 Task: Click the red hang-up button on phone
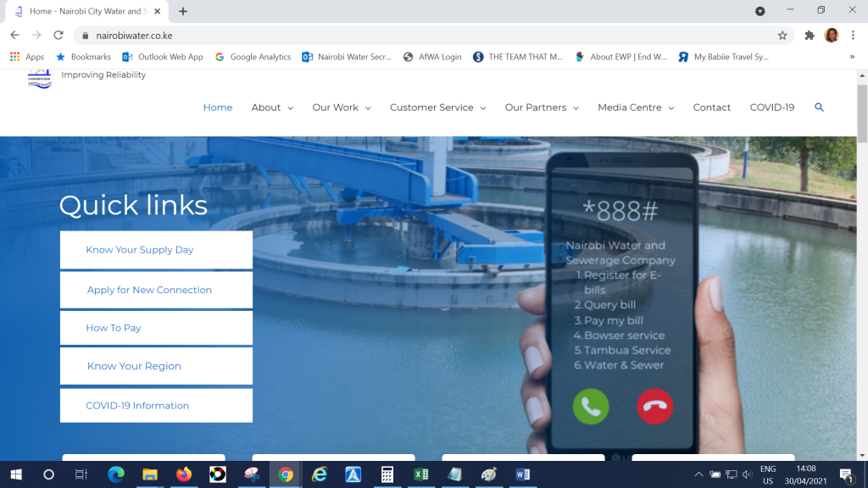coord(655,407)
